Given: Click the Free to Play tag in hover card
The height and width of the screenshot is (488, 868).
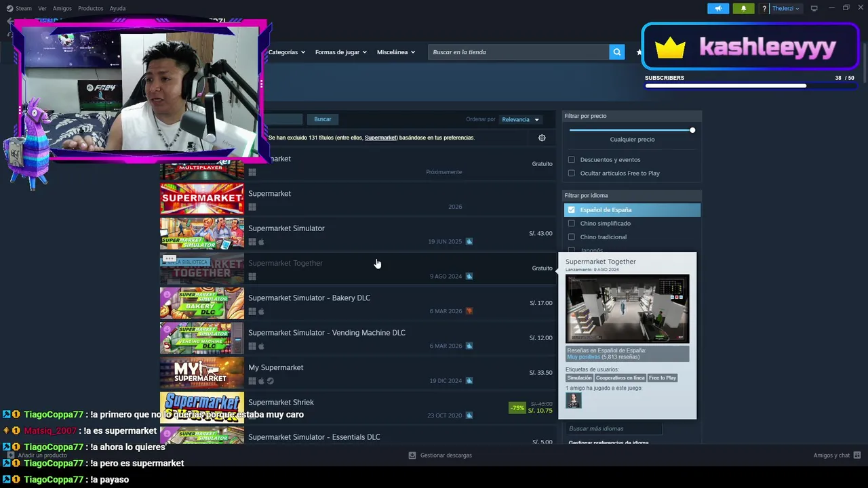Looking at the screenshot, I should (x=663, y=378).
